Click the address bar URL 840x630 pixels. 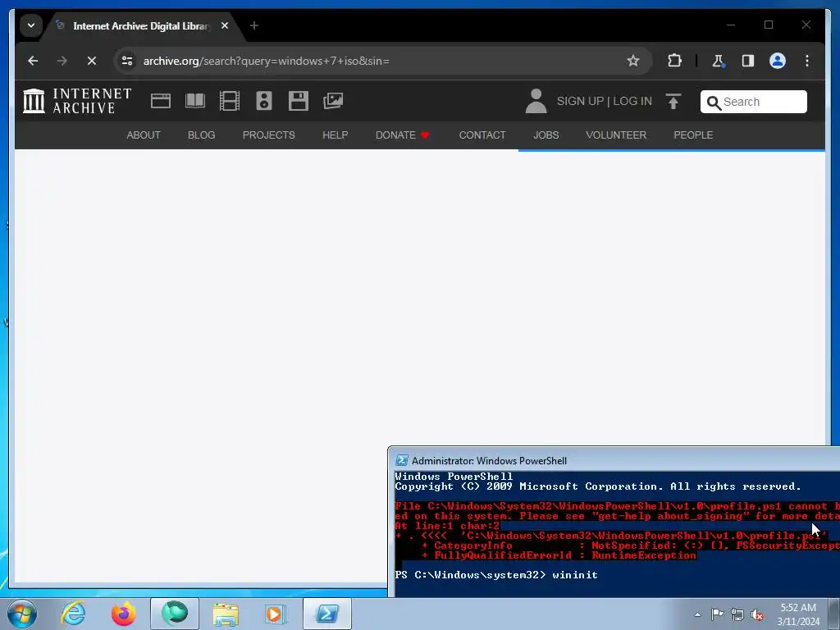coord(267,61)
